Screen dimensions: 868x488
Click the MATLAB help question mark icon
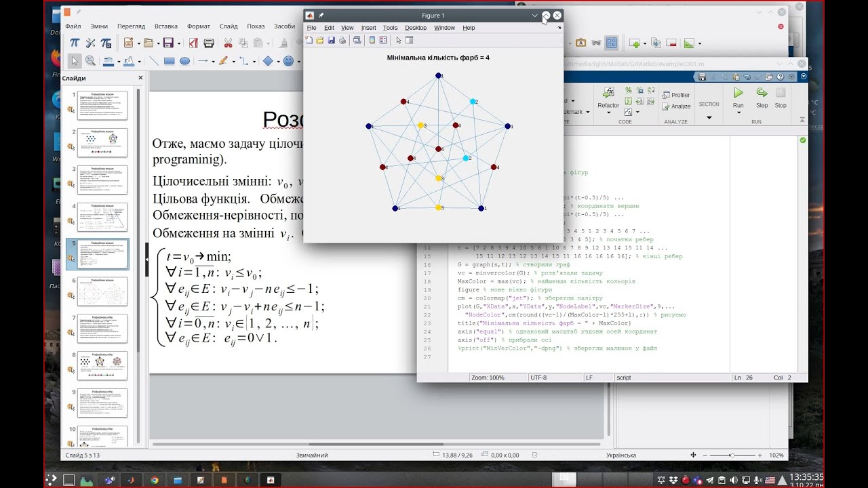781,77
